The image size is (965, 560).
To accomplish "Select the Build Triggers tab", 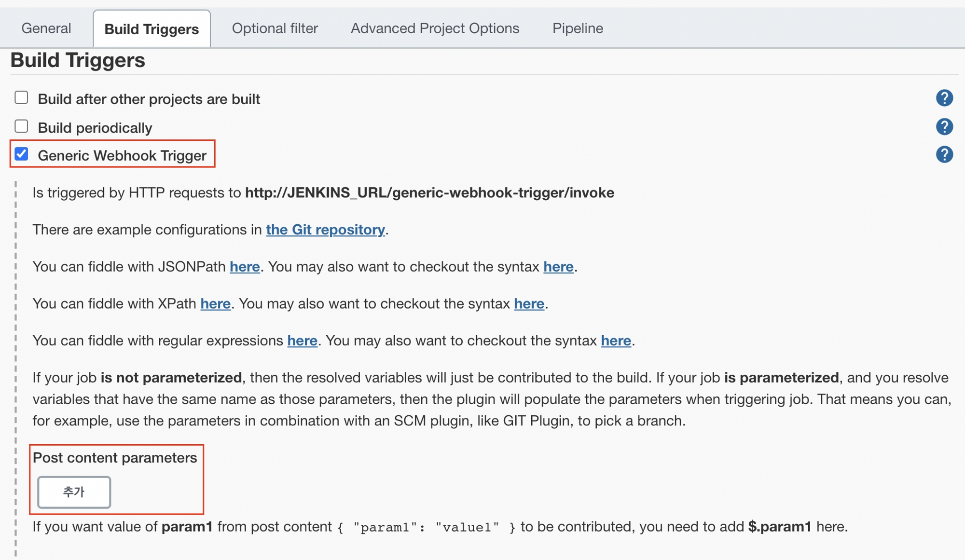I will (152, 29).
